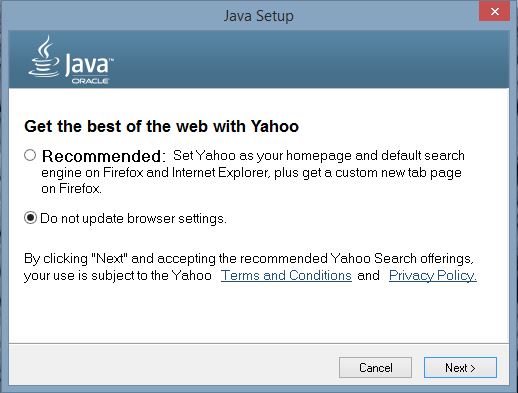Click the 'Set Yahoo as your homepage' description text
This screenshot has width=518, height=393.
point(252,172)
